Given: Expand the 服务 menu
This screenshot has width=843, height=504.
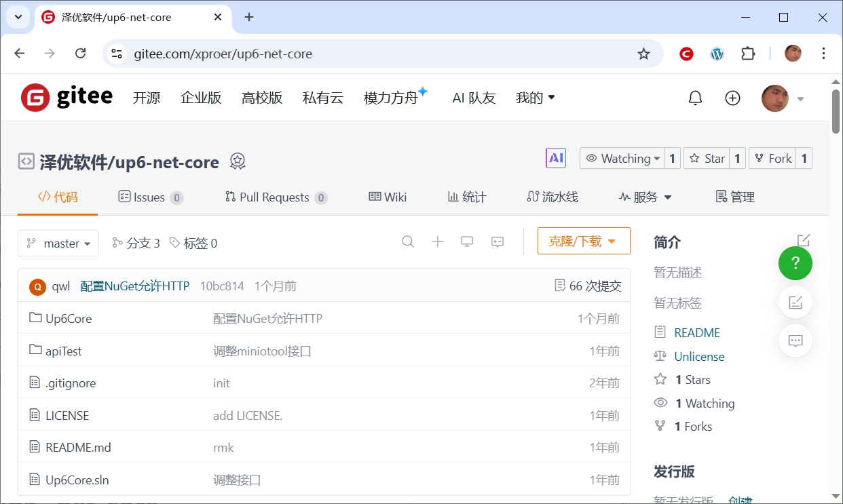Looking at the screenshot, I should [x=645, y=197].
